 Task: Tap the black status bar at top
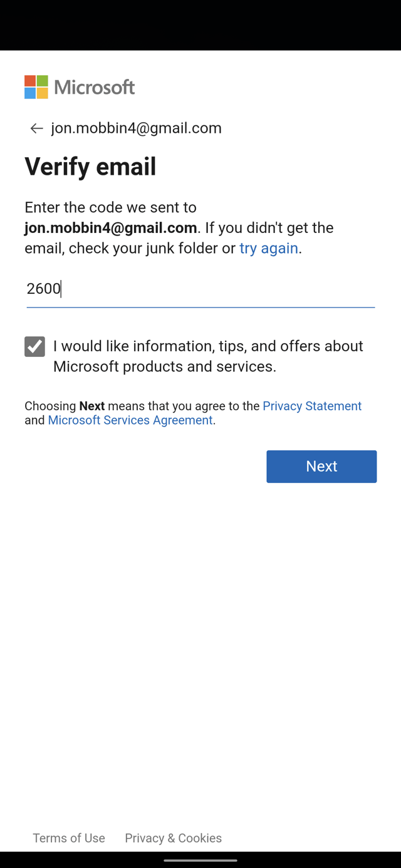[200, 25]
